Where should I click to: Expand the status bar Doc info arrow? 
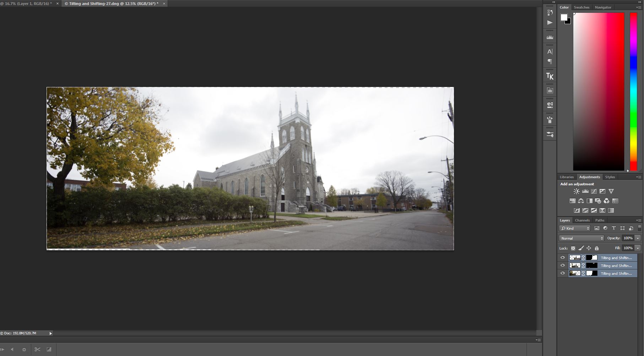[x=50, y=333]
